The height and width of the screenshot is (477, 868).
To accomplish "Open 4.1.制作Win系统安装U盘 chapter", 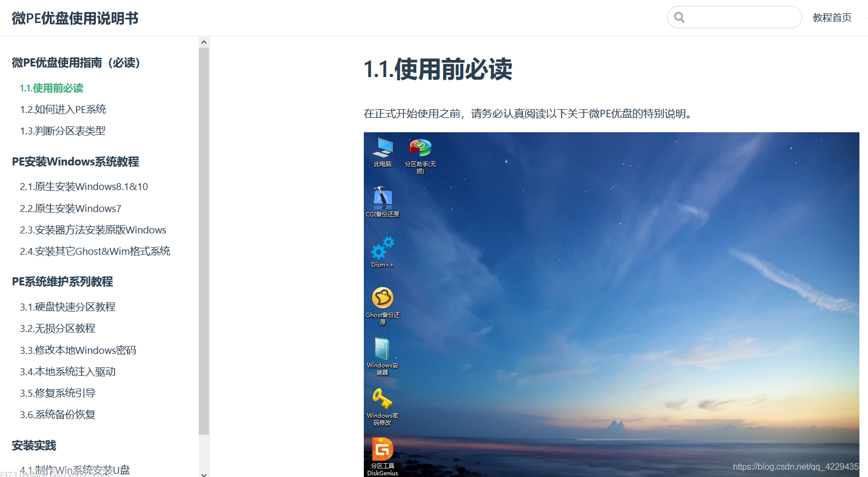I will [x=75, y=470].
